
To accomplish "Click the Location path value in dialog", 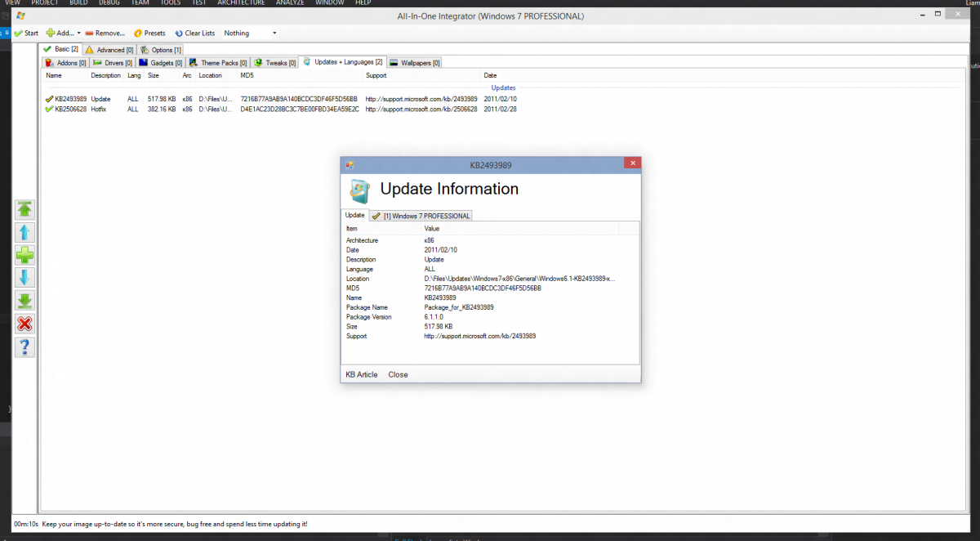I will coord(520,279).
